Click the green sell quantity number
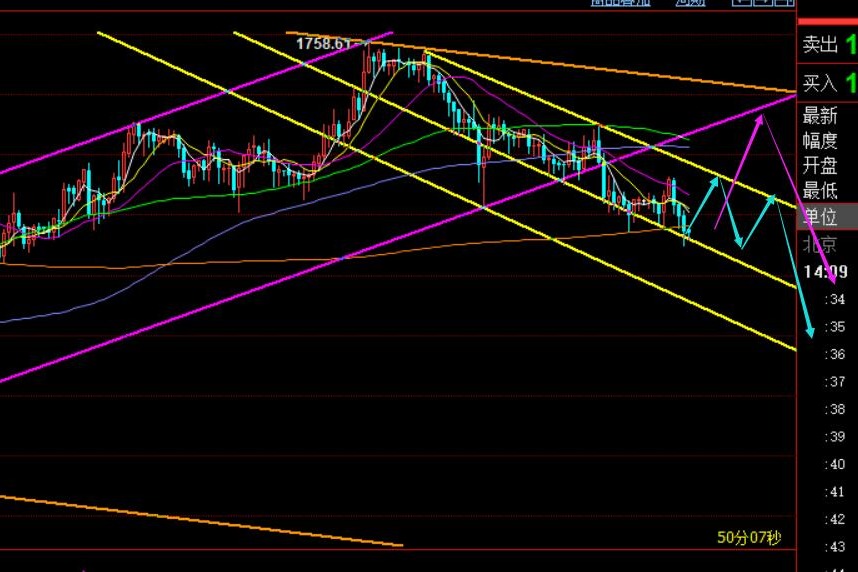The width and height of the screenshot is (858, 572). (851, 45)
